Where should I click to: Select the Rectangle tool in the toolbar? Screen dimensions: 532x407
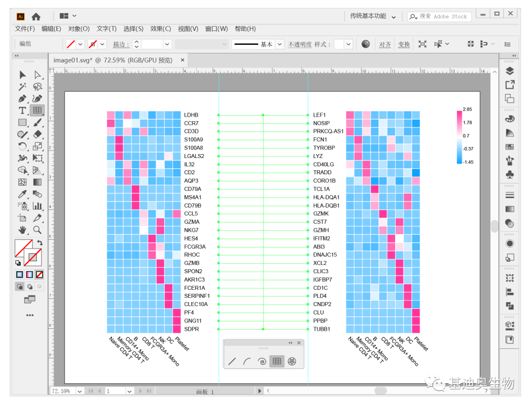(x=22, y=123)
